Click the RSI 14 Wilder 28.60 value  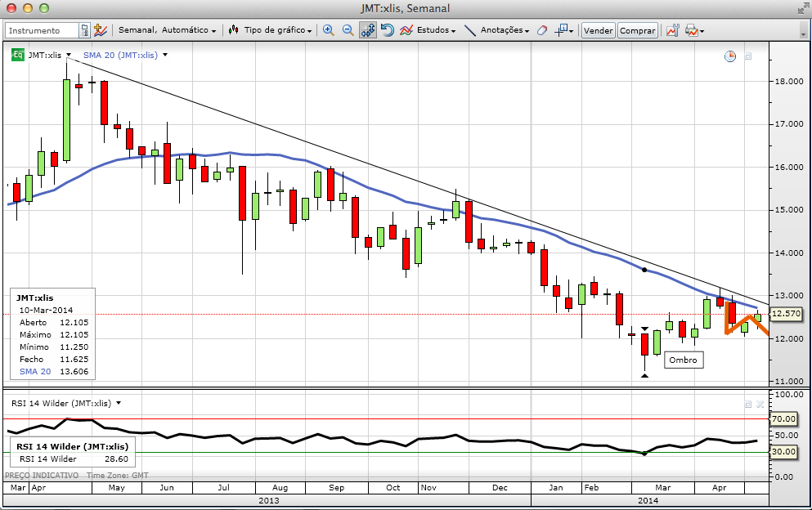[116, 459]
